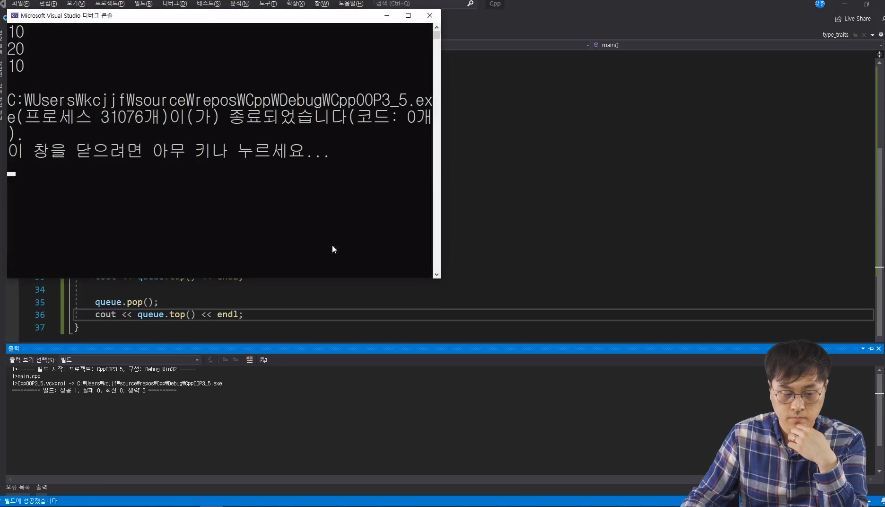Click the output panel vertical scrollbar
This screenshot has height=507, width=885.
pyautogui.click(x=879, y=421)
